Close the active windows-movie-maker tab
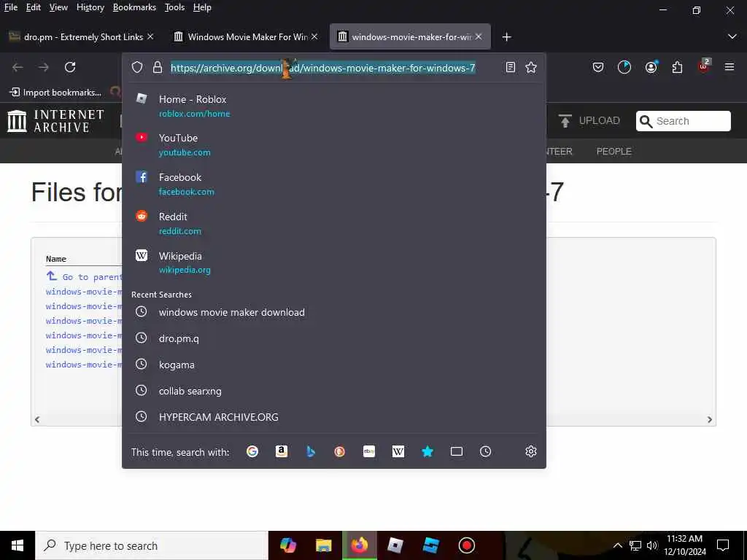This screenshot has height=560, width=747. 479,36
